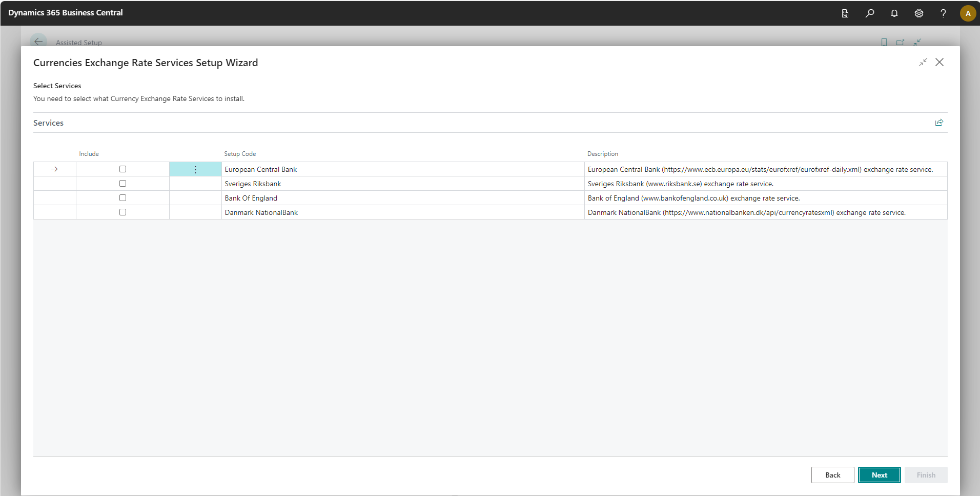
Task: Open the European Central Bank row ellipsis menu
Action: click(x=195, y=169)
